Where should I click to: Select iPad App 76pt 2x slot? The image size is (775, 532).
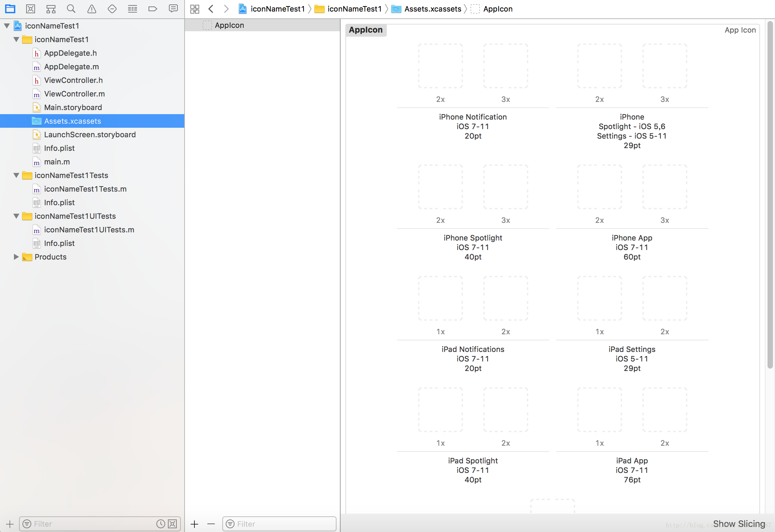pos(665,410)
